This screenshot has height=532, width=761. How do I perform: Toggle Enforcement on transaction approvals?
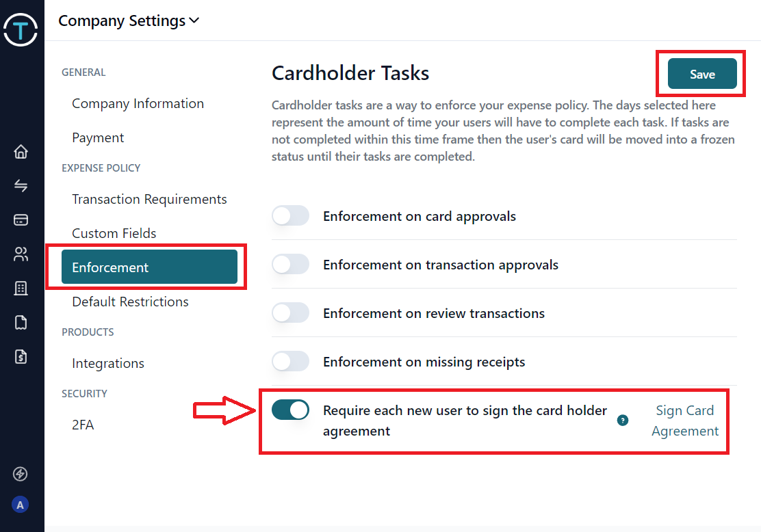point(290,265)
